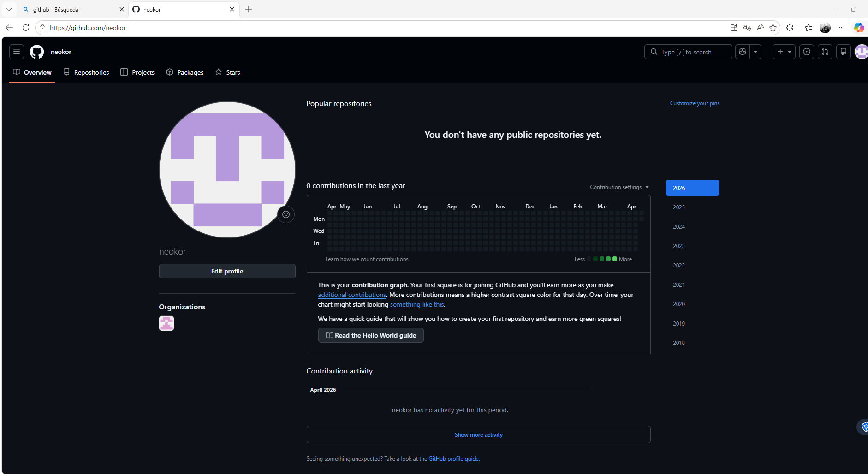
Task: Open browser settings and more menu
Action: [842, 28]
